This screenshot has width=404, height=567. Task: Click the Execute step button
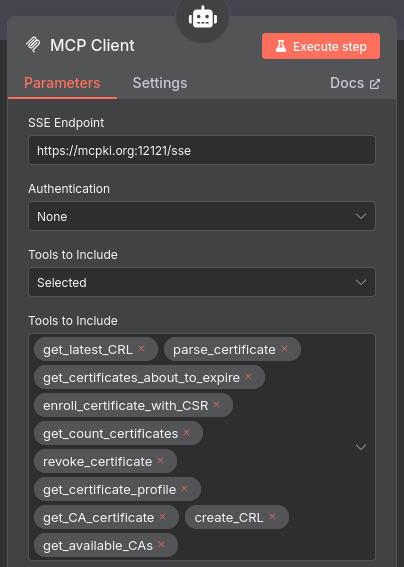tap(321, 46)
